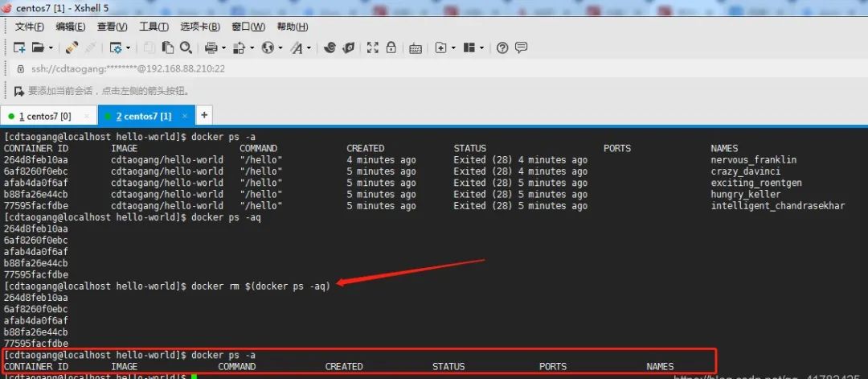This screenshot has width=868, height=379.
Task: Click the New Session toolbar icon
Action: [19, 47]
